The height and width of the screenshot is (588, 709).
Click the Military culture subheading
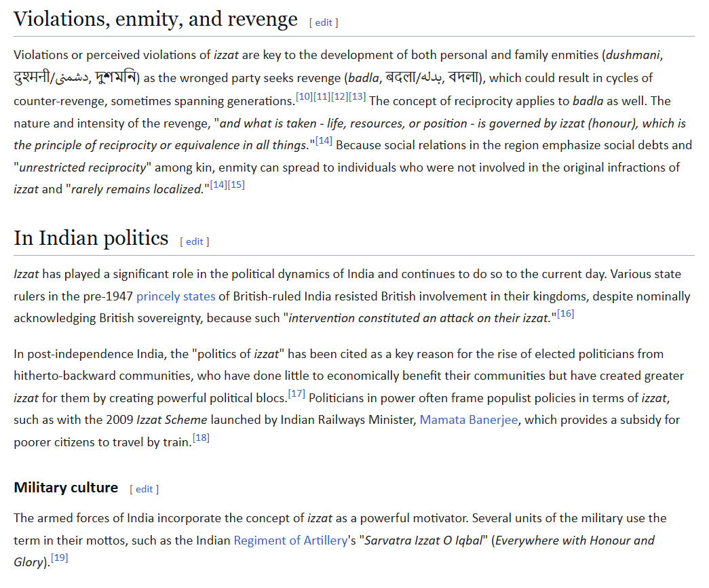(x=66, y=488)
